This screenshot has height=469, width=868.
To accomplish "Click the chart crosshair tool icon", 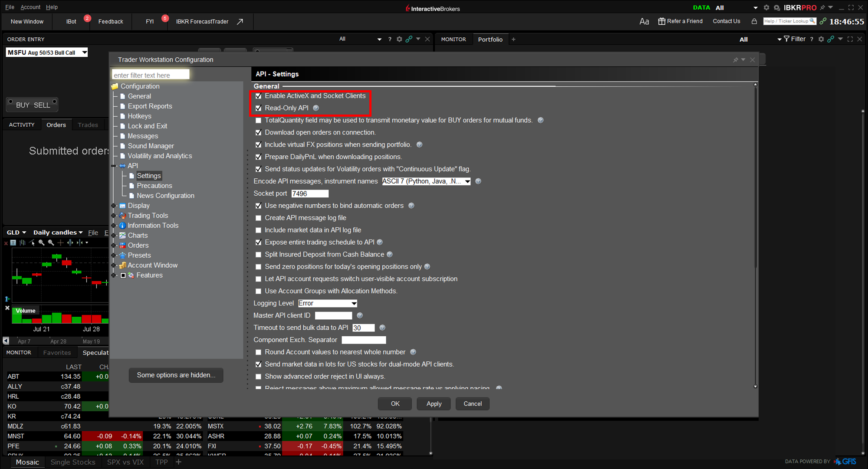I will [60, 243].
